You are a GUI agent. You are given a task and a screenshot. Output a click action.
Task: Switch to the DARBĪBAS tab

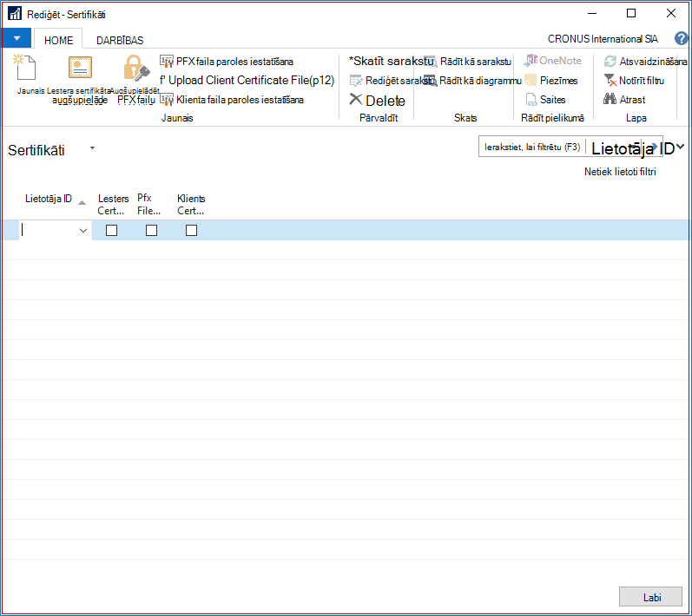pyautogui.click(x=120, y=40)
